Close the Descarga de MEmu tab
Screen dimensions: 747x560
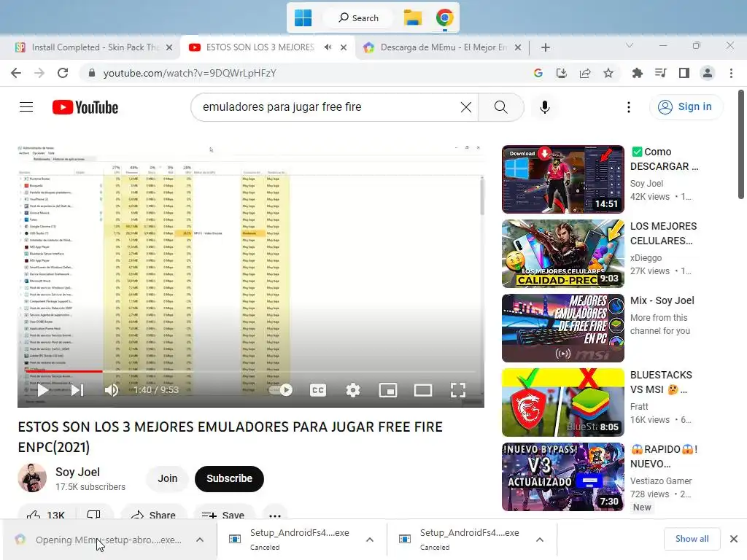point(518,47)
